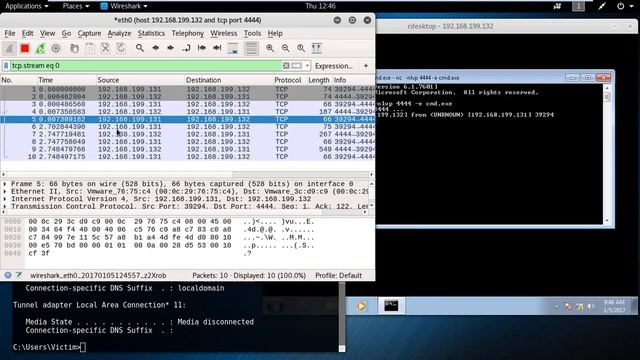
Task: Click the Go to specified packet icon
Action: coord(186,48)
